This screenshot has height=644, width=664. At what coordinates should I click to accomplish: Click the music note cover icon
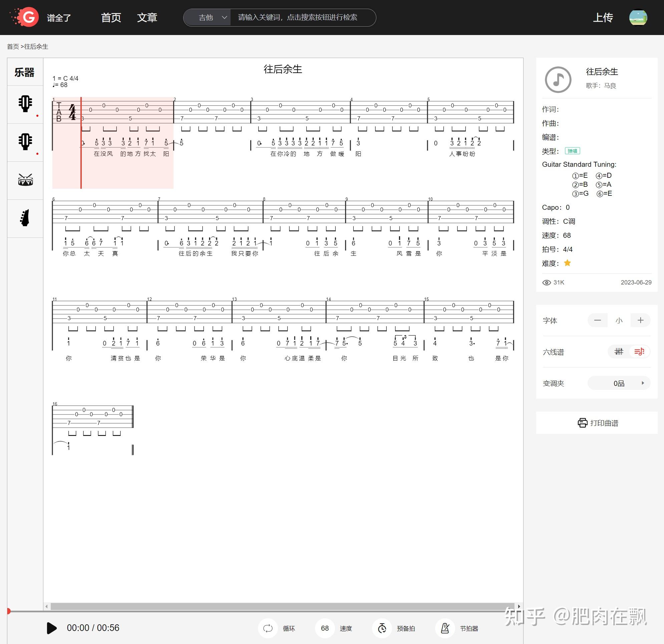(558, 80)
